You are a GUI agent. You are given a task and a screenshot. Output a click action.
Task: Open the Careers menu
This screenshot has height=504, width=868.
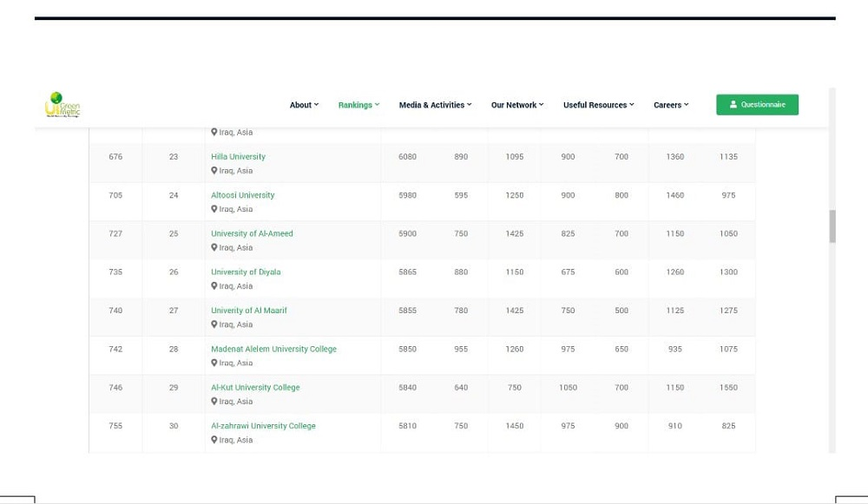[671, 105]
